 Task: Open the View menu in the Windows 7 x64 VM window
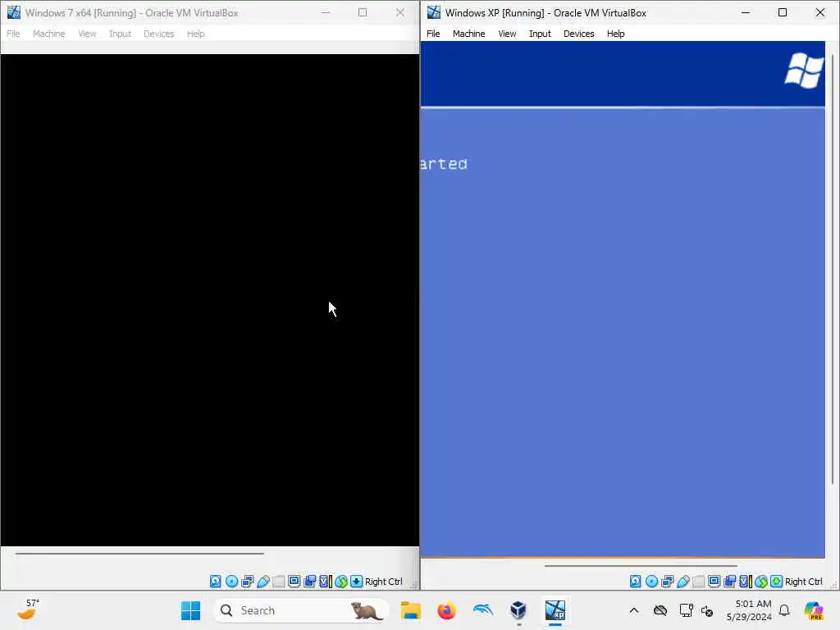tap(87, 34)
